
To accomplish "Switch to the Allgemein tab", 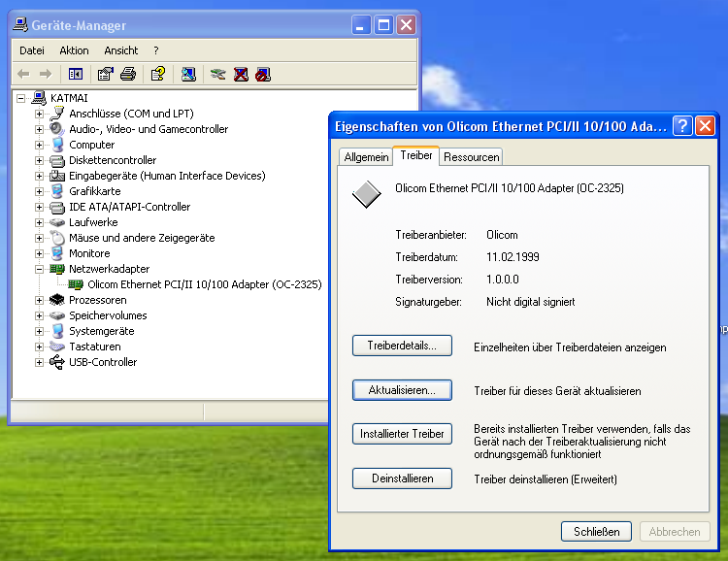I will (366, 157).
